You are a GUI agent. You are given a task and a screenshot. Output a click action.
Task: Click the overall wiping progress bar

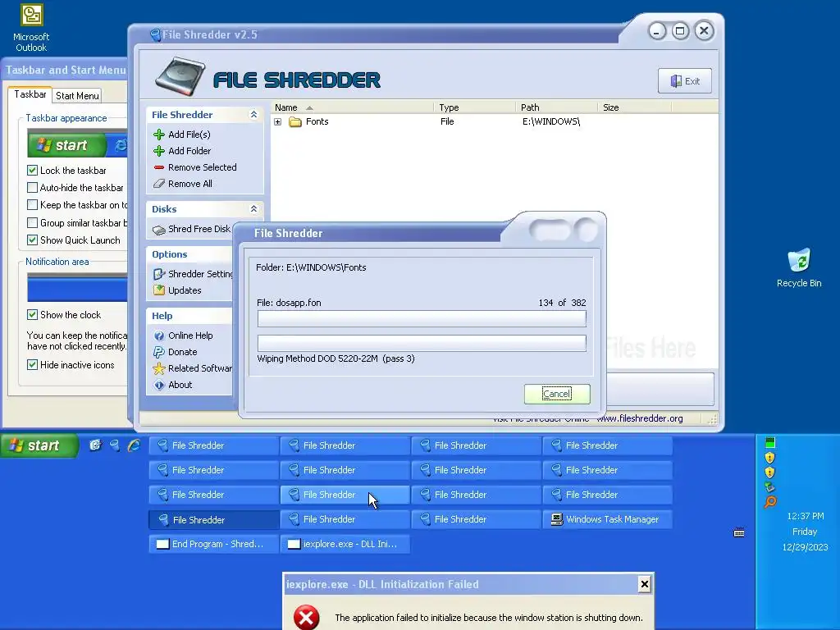coord(422,343)
